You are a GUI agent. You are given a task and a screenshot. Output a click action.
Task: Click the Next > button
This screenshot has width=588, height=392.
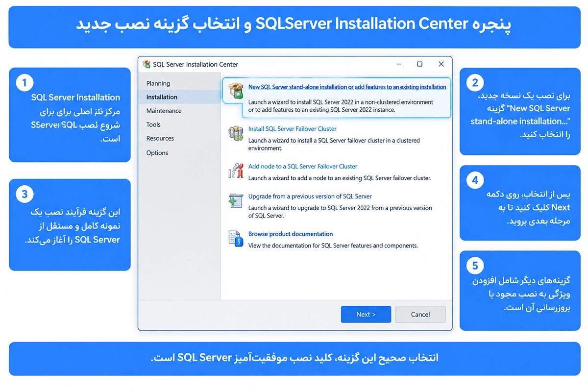(x=366, y=315)
